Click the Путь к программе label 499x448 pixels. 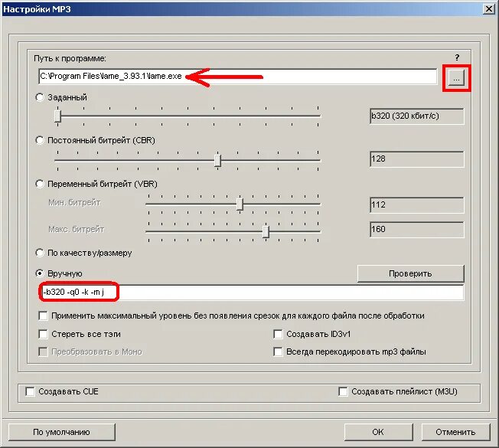70,59
